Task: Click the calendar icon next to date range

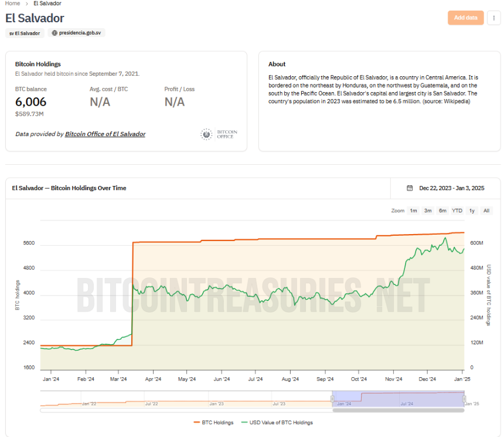Action: 410,188
